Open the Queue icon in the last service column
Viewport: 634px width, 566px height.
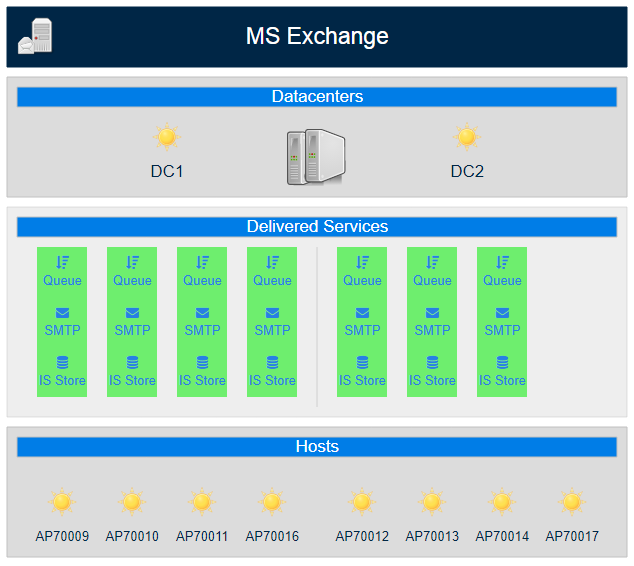(x=502, y=262)
